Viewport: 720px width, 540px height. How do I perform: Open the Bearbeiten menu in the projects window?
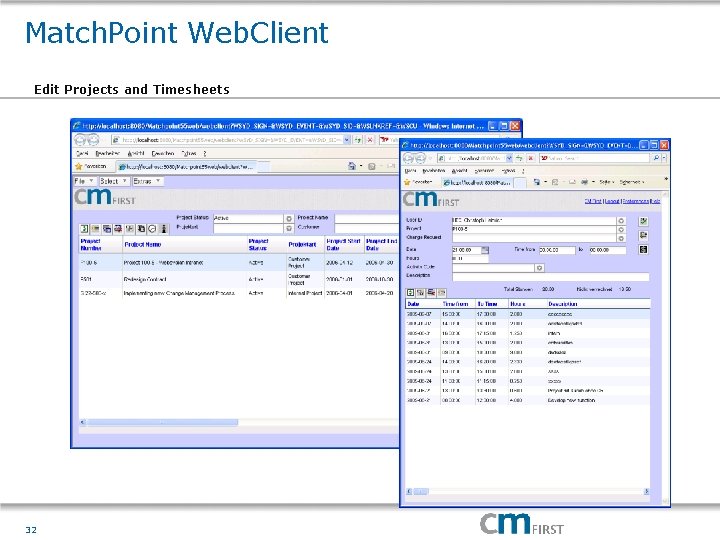click(x=107, y=153)
